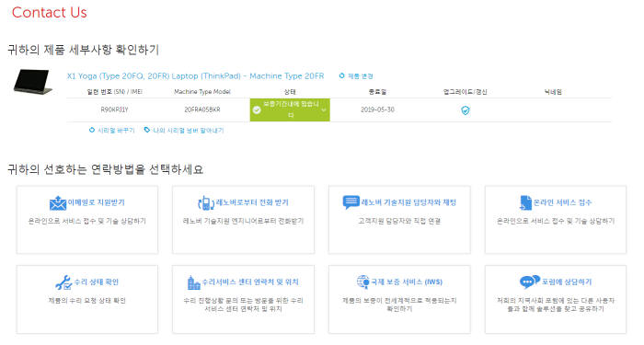The width and height of the screenshot is (644, 345).
Task: Click the laptop product thumbnail image
Action: pyautogui.click(x=33, y=81)
